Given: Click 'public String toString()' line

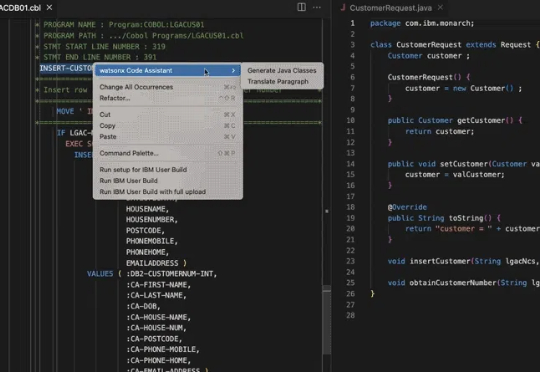Looking at the screenshot, I should (x=444, y=218).
